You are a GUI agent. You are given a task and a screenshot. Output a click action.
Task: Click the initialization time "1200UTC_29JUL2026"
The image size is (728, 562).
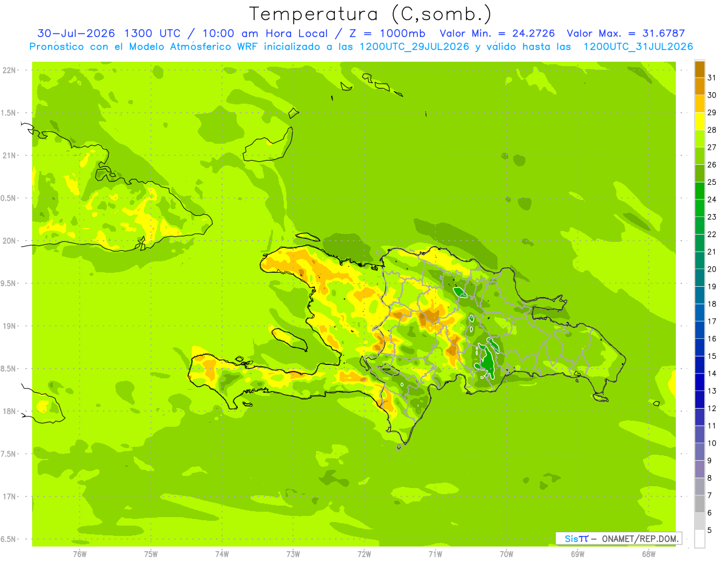[414, 47]
